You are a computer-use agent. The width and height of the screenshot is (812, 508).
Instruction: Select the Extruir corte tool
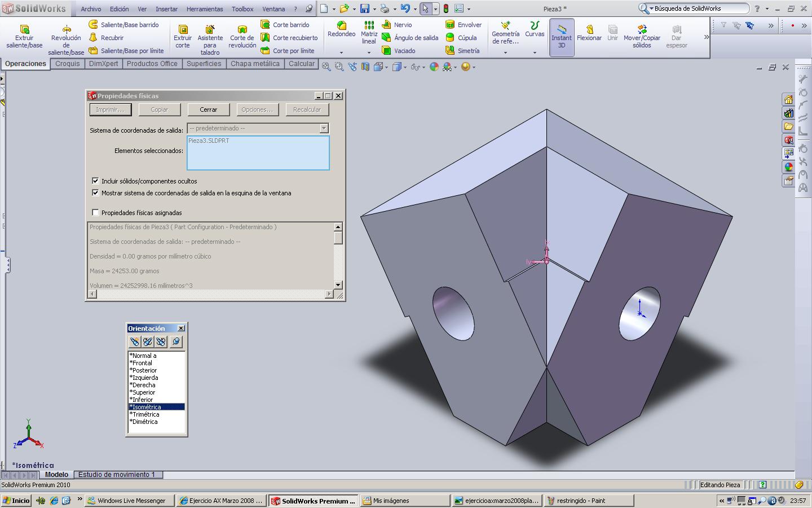pyautogui.click(x=183, y=37)
